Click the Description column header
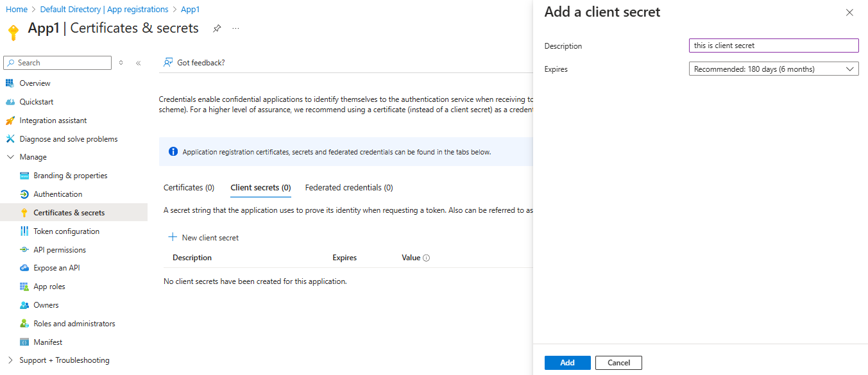Screen dimensions: 868x375 192,258
